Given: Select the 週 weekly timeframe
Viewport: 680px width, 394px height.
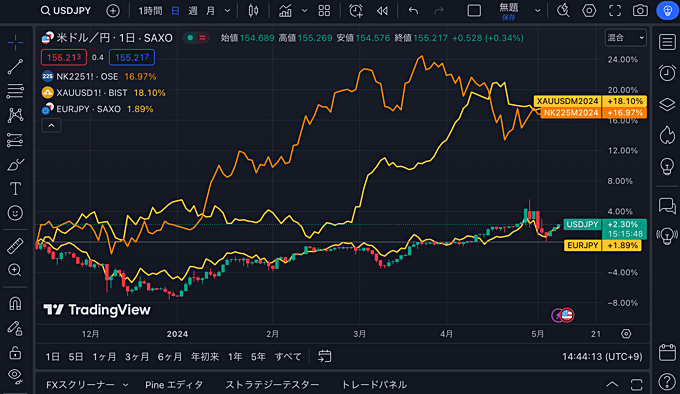Looking at the screenshot, I should pos(193,11).
